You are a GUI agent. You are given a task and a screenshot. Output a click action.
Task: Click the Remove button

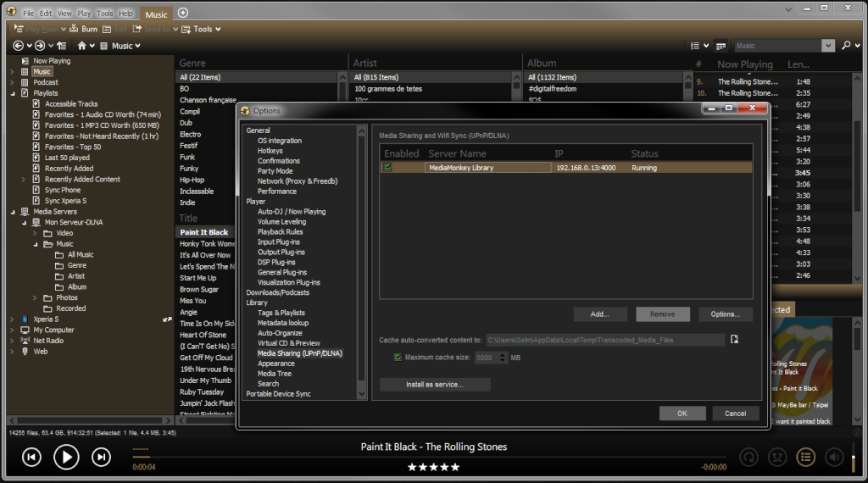(663, 314)
